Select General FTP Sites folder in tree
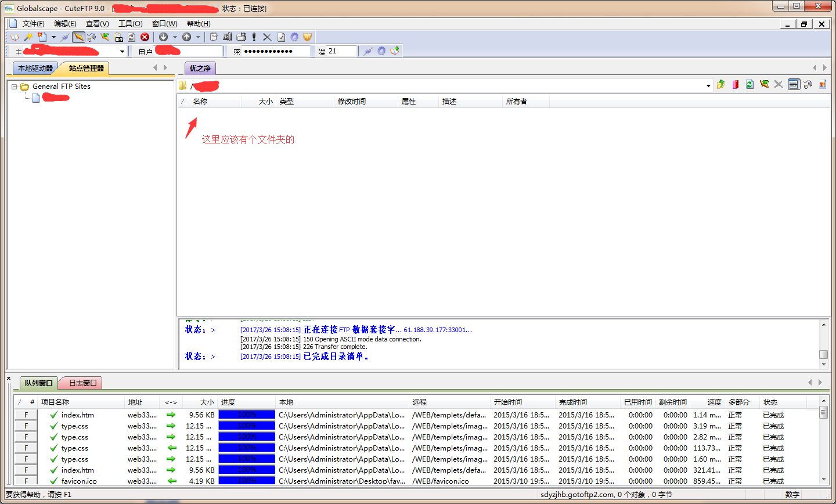Screen dimensions: 836x504 [62, 87]
